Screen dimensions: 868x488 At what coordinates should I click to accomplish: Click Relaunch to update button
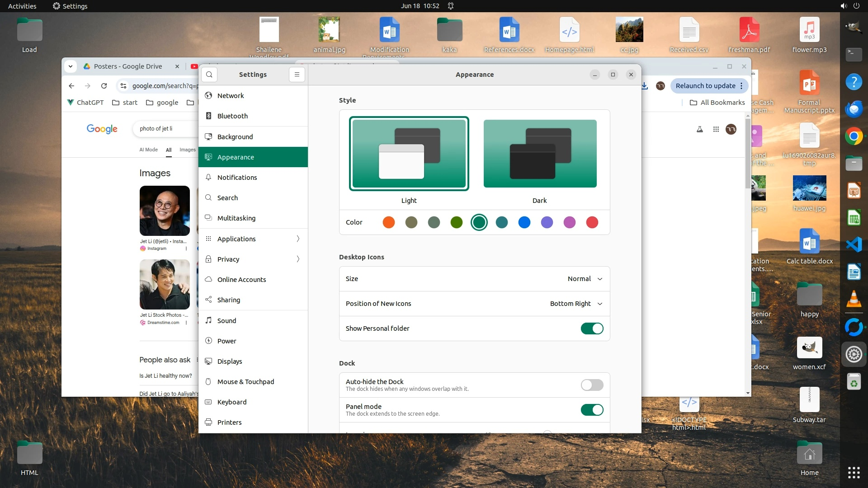coord(705,86)
